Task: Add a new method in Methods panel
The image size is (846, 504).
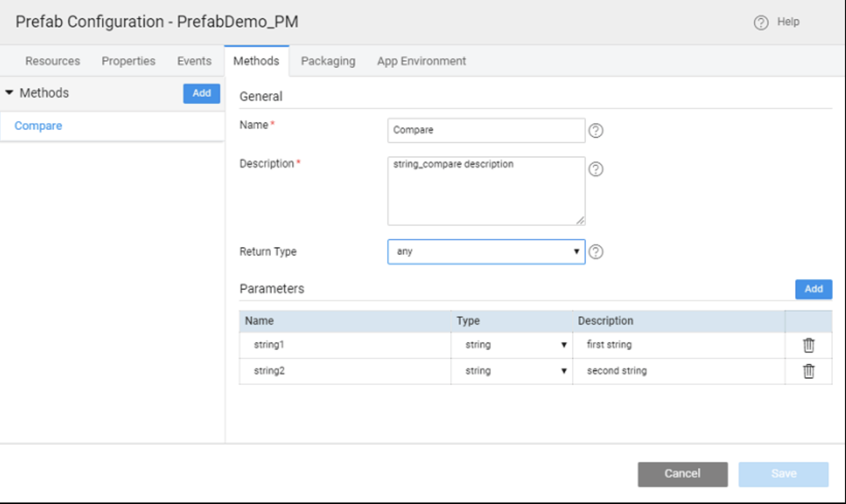Action: pos(201,93)
